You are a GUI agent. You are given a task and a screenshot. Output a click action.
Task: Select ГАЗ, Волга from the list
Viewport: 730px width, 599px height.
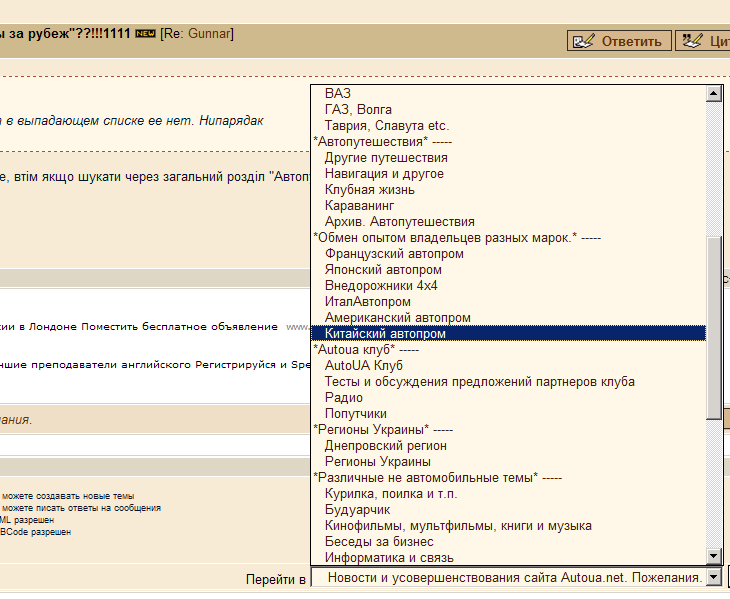358,109
